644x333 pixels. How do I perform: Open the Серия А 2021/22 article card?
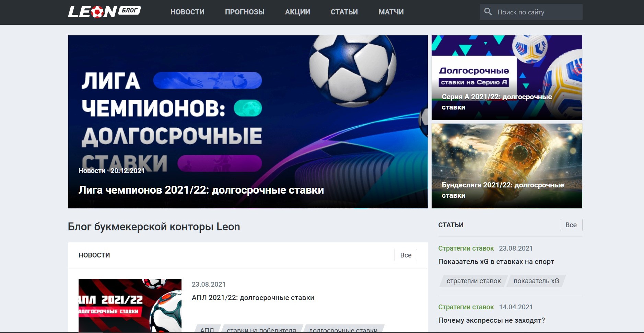pyautogui.click(x=507, y=78)
